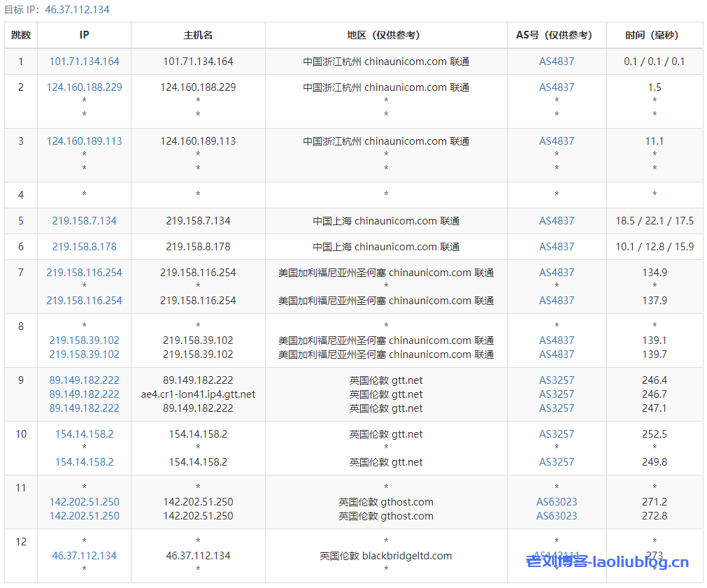Viewport: 707px width, 588px height.
Task: Click the 时间（毫秒） column header
Action: (x=654, y=35)
